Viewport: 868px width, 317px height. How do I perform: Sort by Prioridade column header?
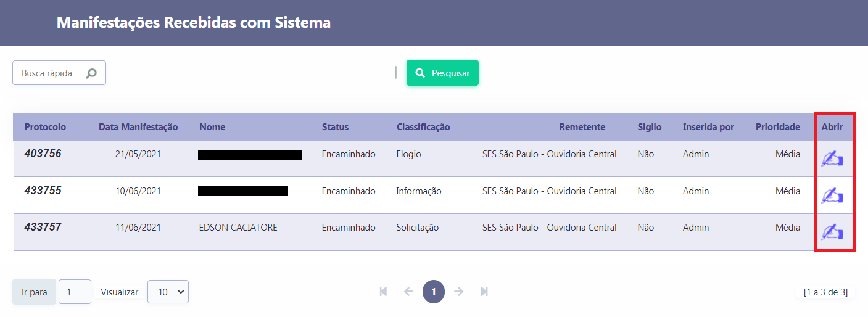[777, 127]
